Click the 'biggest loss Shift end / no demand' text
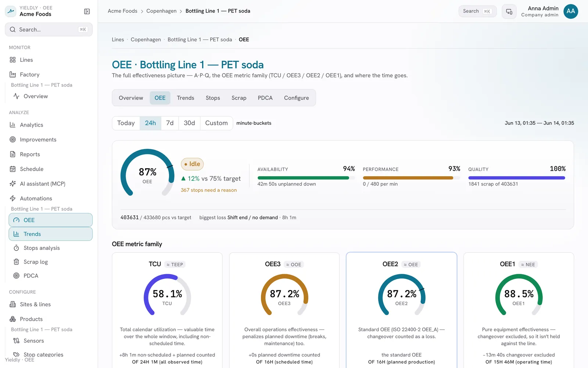The height and width of the screenshot is (368, 588). click(239, 217)
